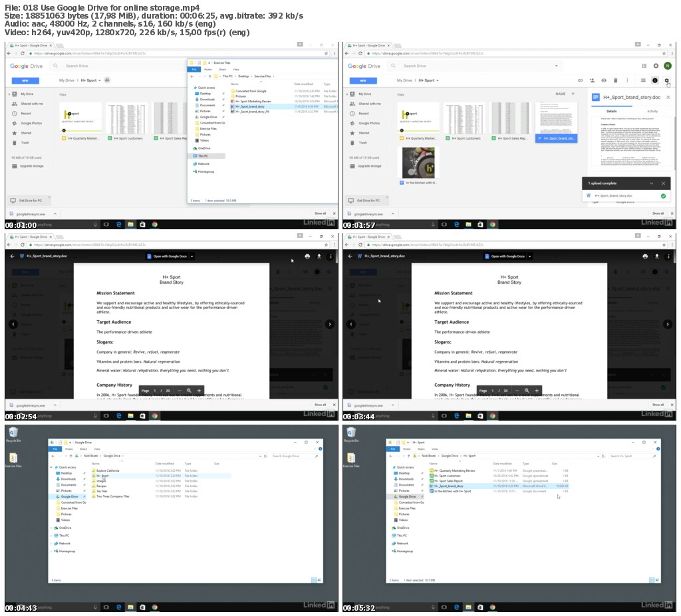In the 00:01:57 frame, click the notifications circle icon
Viewport: 681px width, 616px height.
[656, 66]
